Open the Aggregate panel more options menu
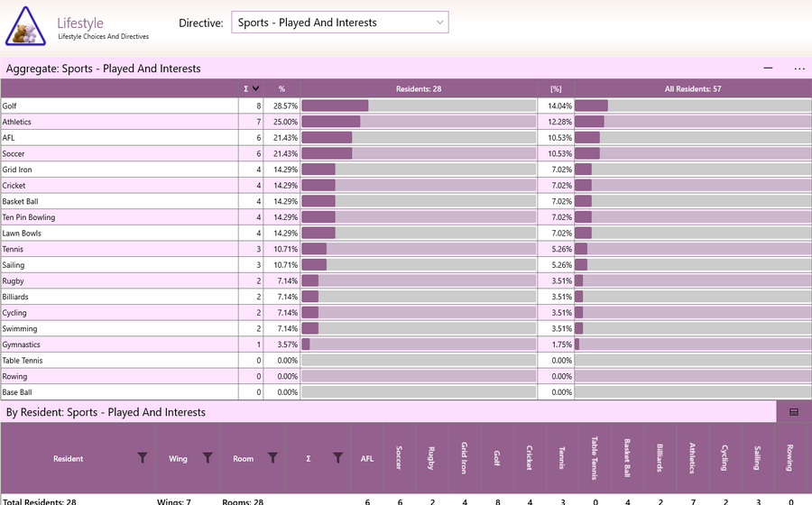This screenshot has width=812, height=505. click(799, 69)
